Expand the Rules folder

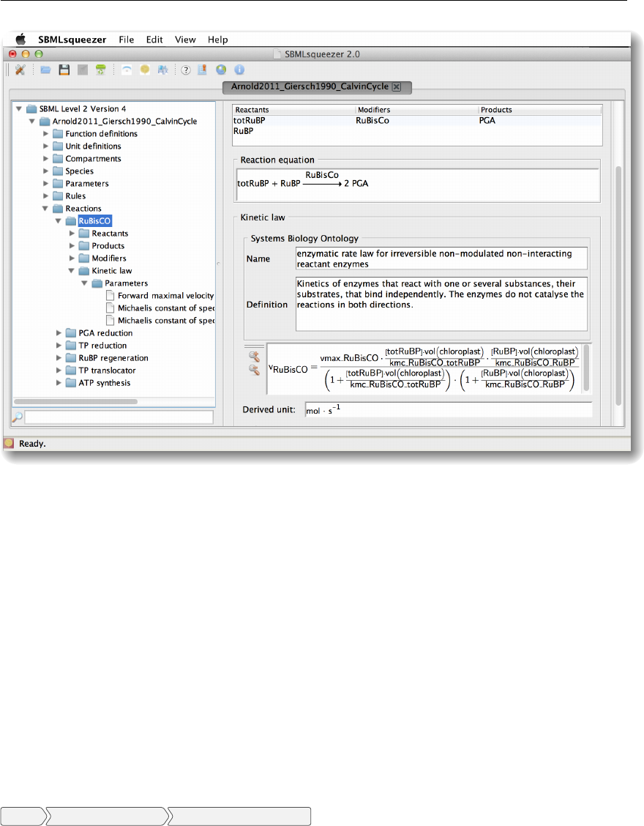click(46, 196)
